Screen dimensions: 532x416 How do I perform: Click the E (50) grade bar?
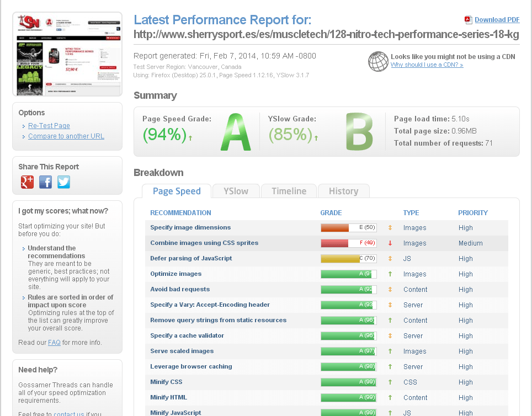[348, 228]
